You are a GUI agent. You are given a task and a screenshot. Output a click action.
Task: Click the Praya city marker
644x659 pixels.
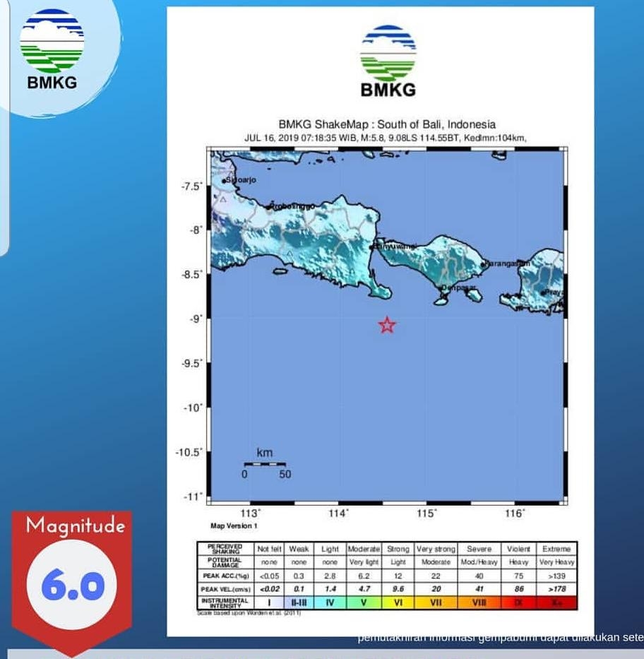click(543, 292)
